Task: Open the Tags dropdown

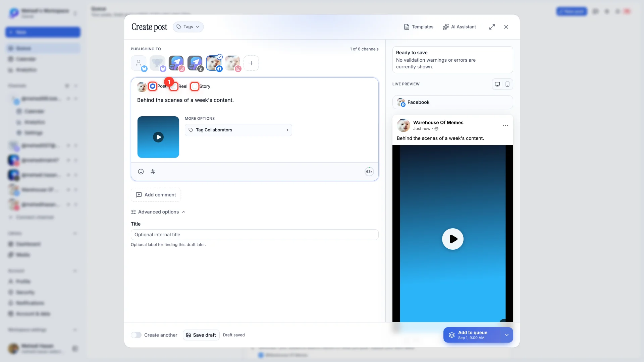Action: tap(188, 27)
